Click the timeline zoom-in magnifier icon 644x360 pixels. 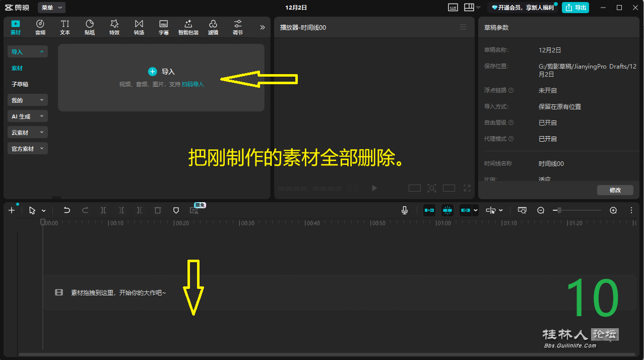coord(613,210)
